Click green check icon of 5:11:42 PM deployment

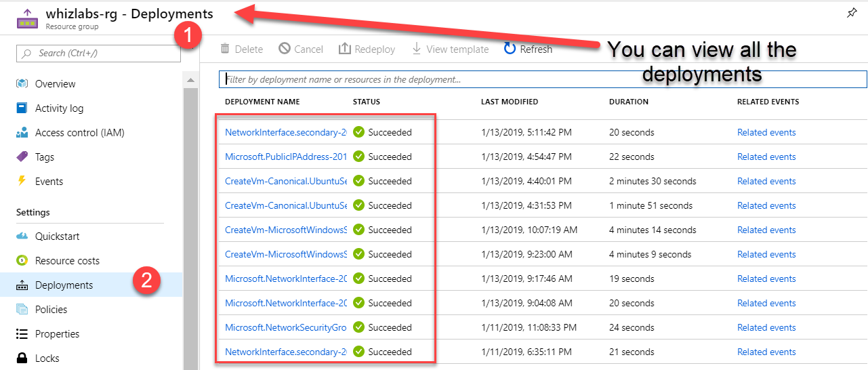click(359, 132)
